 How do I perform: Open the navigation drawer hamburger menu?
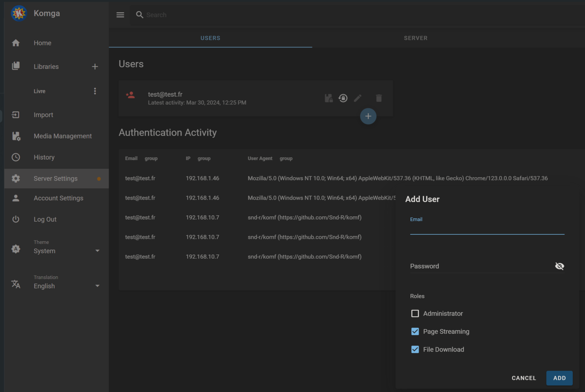(x=120, y=14)
